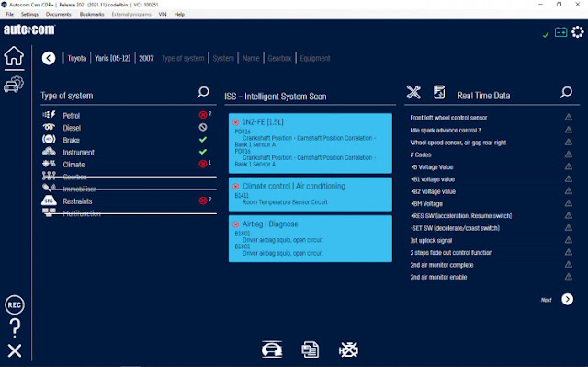588x367 pixels.
Task: Open the Airbag Diagnose fault card
Action: (311, 238)
